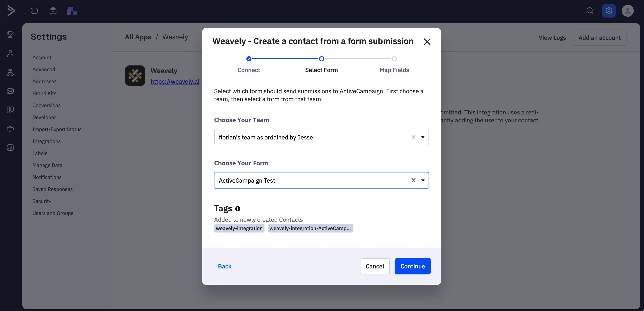
Task: Click the Weavely breadcrumb text
Action: pyautogui.click(x=175, y=37)
